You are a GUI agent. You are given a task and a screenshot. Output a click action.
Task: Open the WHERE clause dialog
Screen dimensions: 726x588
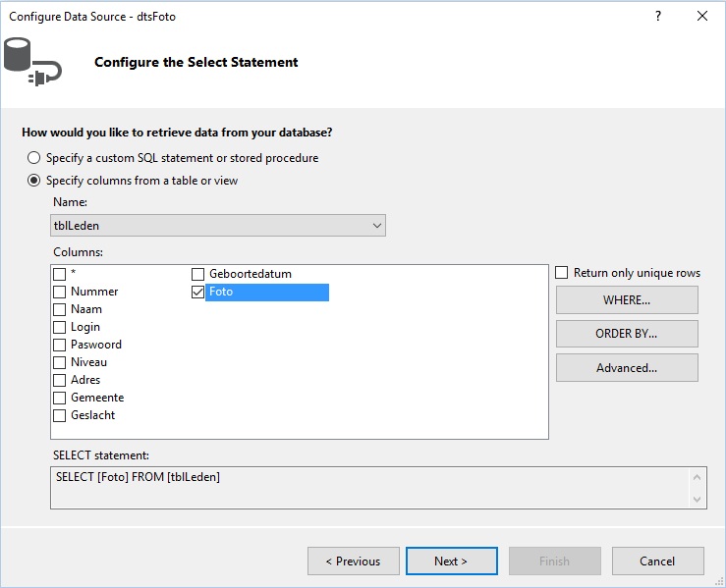tap(627, 299)
